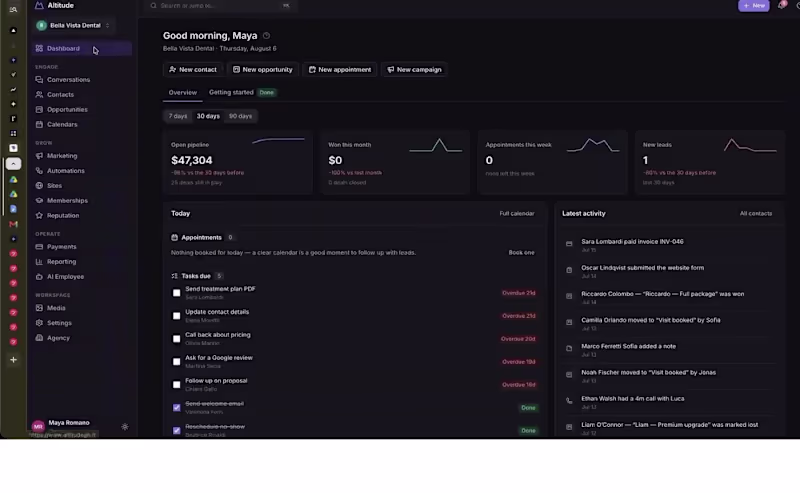Screen dimensions: 800x493
Task: Uncheck the Reschedule no-show task
Action: pos(177,431)
